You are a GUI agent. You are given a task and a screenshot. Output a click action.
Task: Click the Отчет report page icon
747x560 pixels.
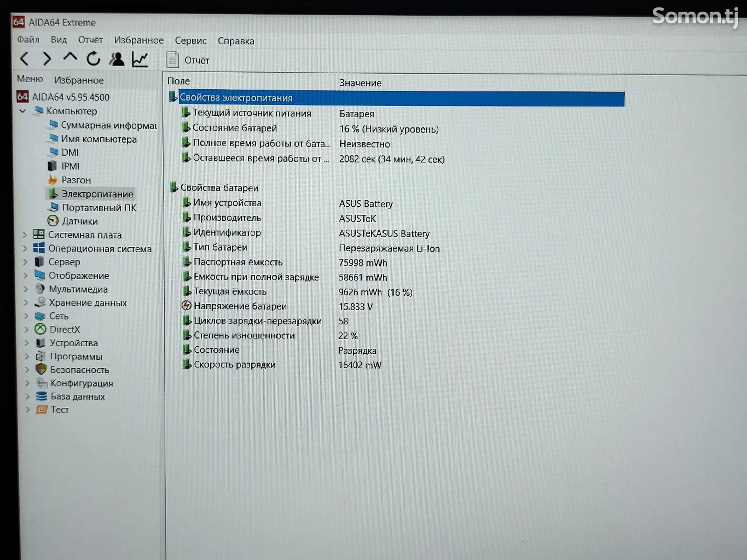click(x=173, y=60)
